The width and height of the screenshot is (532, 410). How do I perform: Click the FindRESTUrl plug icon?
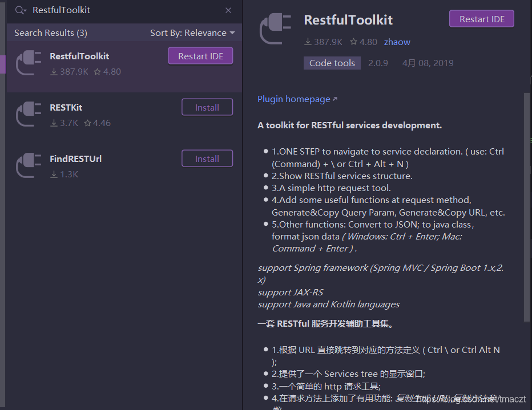29,165
